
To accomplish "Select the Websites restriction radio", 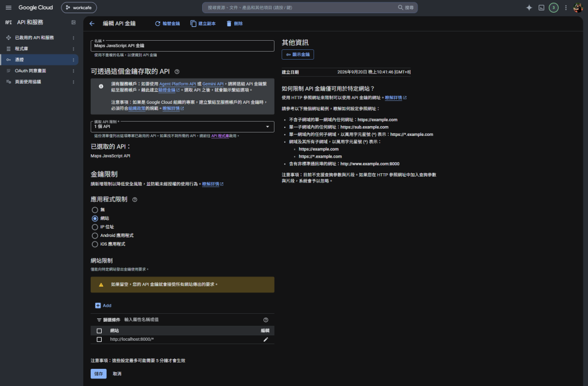I will click(95, 219).
